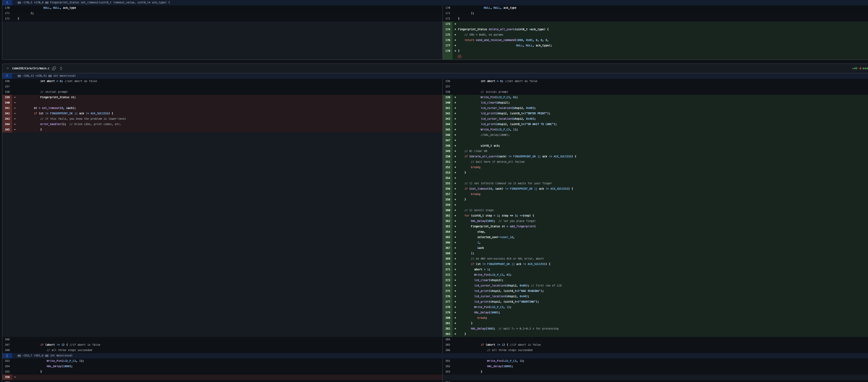Click add_fingerprint call on line 363

522,226
